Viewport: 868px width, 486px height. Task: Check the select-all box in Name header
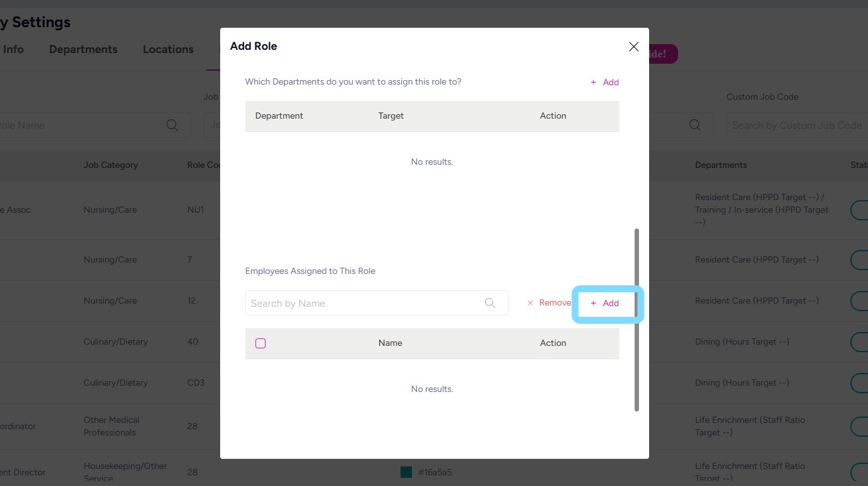tap(261, 343)
